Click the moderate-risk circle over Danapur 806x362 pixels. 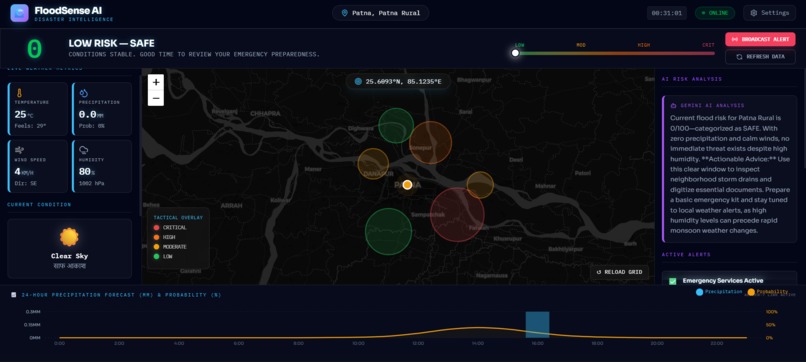(373, 164)
